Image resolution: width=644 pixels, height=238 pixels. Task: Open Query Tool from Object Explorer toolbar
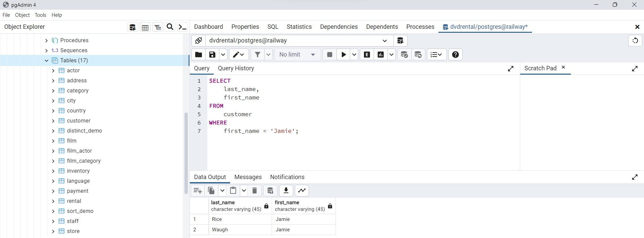(x=132, y=27)
